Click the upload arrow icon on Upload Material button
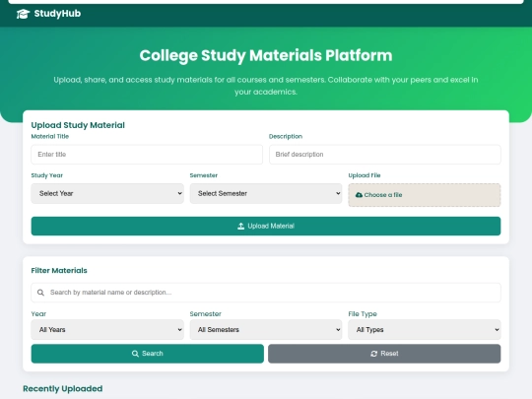The height and width of the screenshot is (399, 532). pos(241,226)
